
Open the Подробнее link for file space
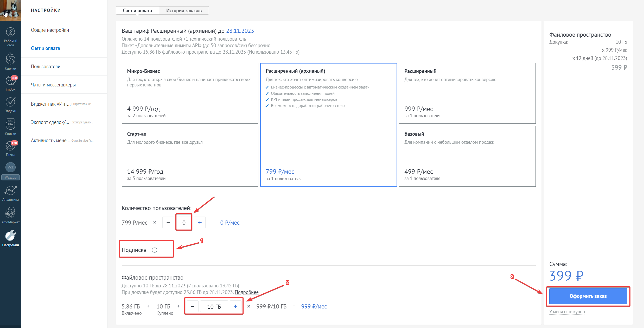(x=247, y=292)
